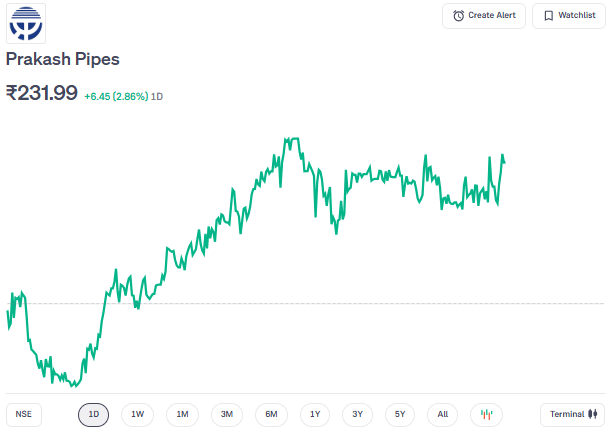Show the 3M price chart
606x431 pixels.
227,414
